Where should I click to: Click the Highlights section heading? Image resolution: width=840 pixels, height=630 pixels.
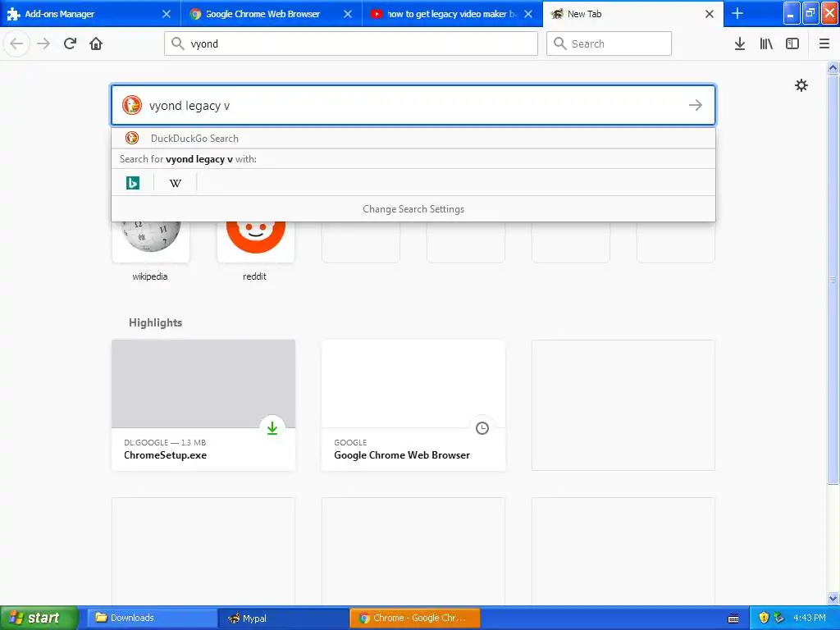[x=155, y=322]
